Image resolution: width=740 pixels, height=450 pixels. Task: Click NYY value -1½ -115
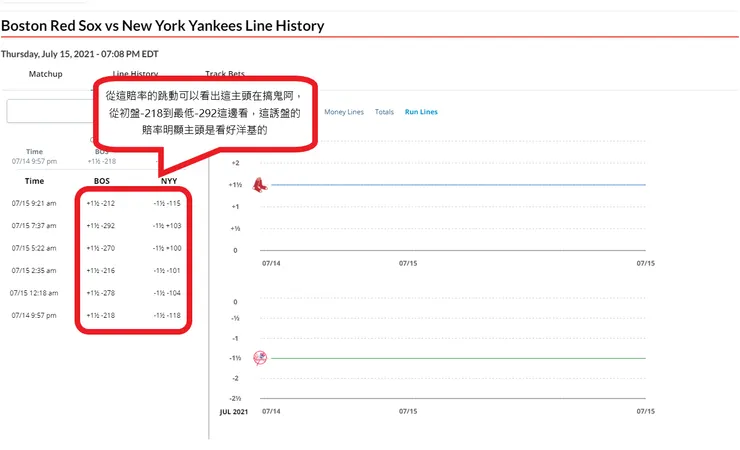point(167,203)
